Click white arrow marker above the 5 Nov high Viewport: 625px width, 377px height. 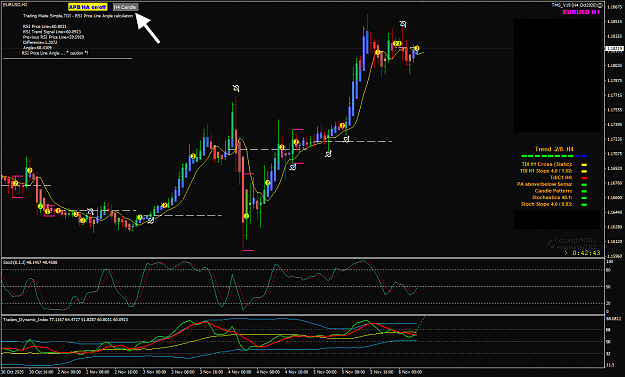pyautogui.click(x=403, y=24)
